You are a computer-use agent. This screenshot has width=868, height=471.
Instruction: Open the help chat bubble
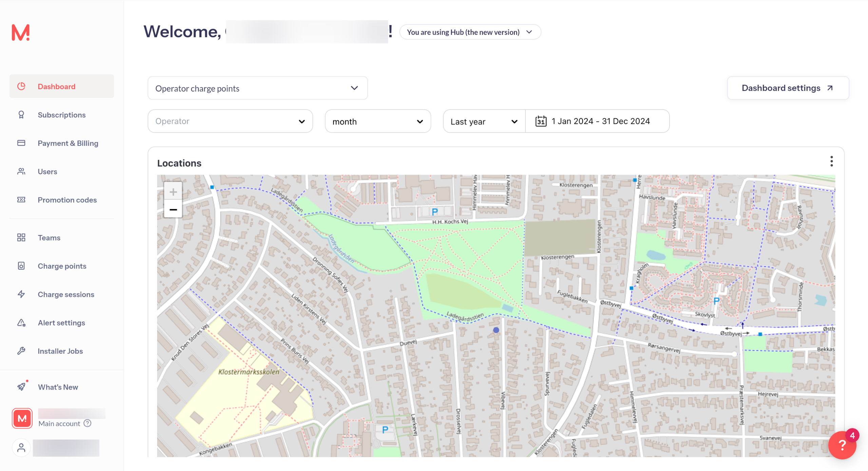click(842, 445)
